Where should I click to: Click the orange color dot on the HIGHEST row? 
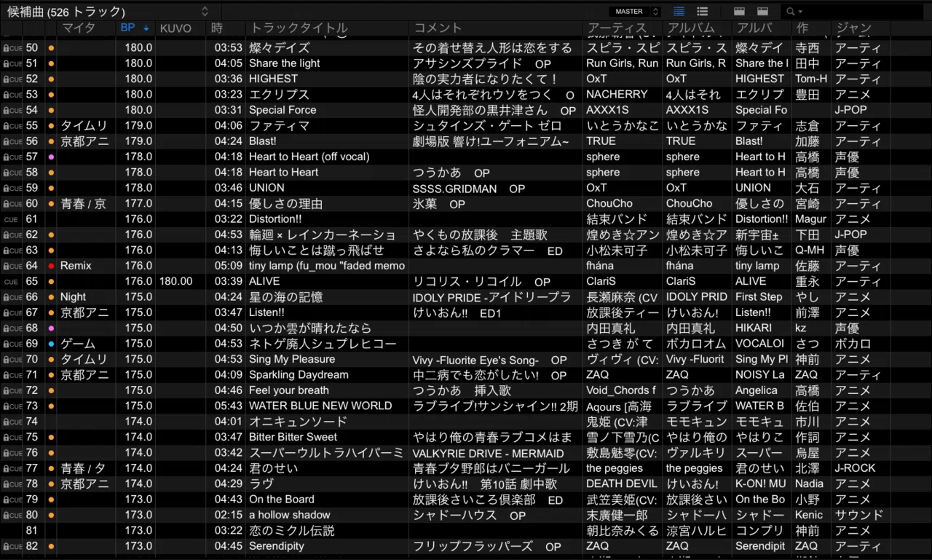[x=51, y=79]
